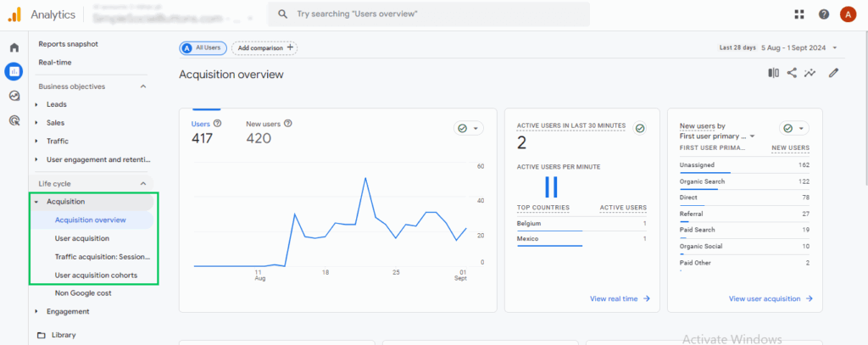Open Traffic acquisition: Session report
868x345 pixels.
[x=103, y=257]
